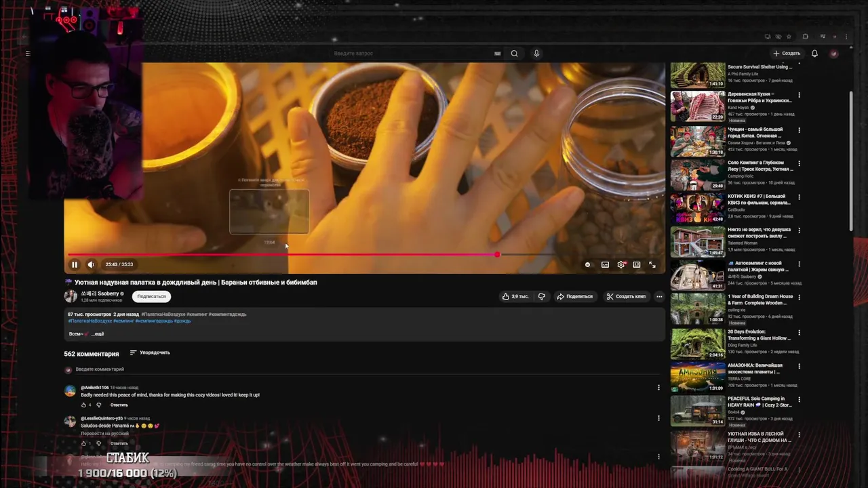The image size is (868, 488).
Task: Like the video, 3,9 тыс.
Action: pyautogui.click(x=515, y=296)
